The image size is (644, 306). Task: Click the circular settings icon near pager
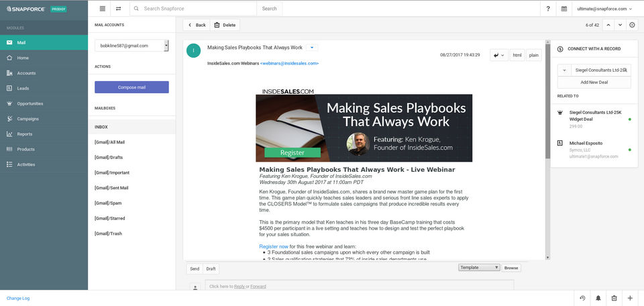[632, 25]
